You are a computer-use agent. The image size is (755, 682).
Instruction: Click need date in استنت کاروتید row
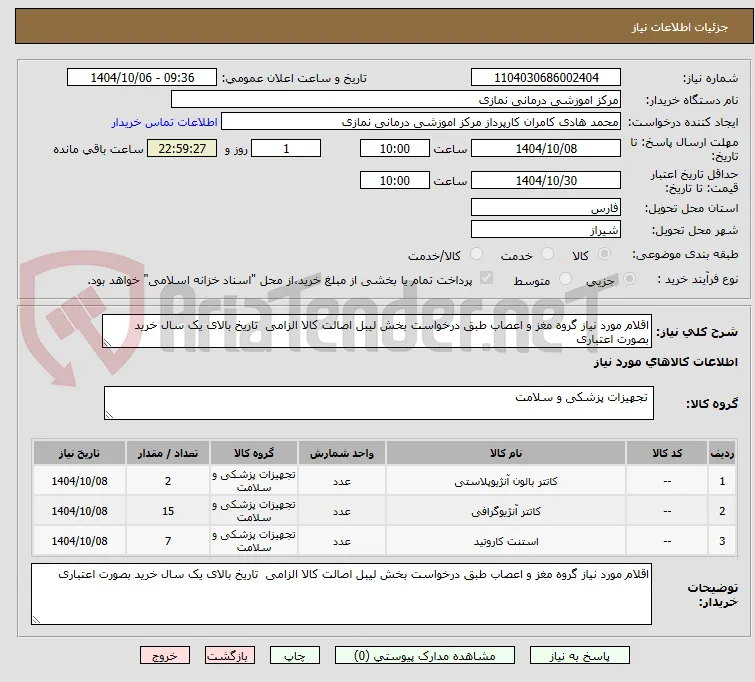coord(79,541)
